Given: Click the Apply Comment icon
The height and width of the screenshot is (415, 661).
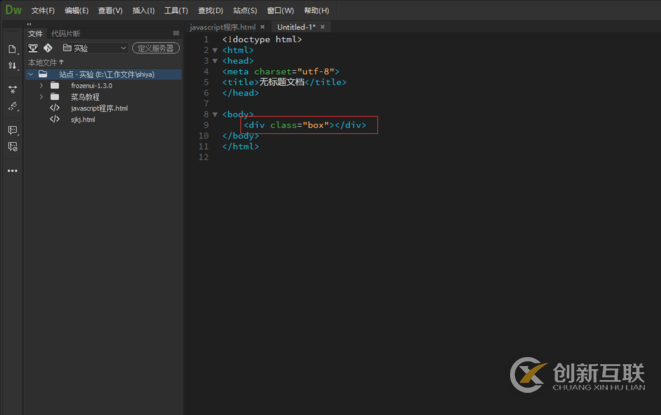Looking at the screenshot, I should point(12,130).
